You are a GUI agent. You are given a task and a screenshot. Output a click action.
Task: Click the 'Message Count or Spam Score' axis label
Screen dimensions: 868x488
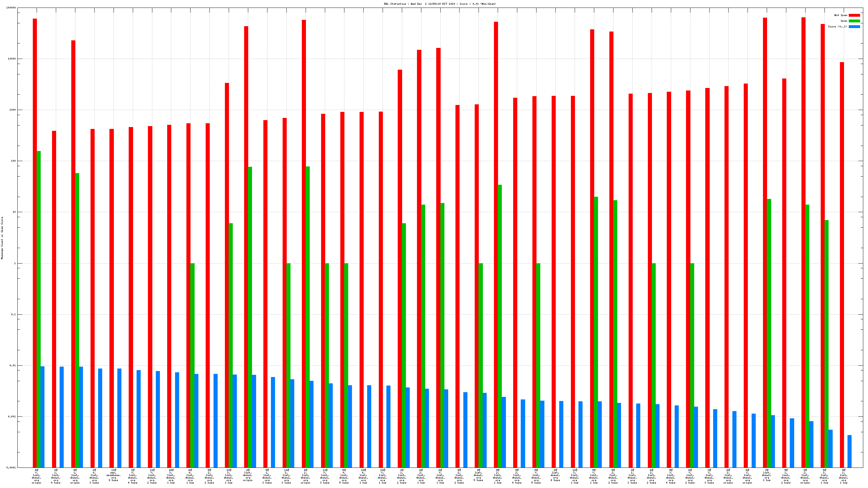2,238
